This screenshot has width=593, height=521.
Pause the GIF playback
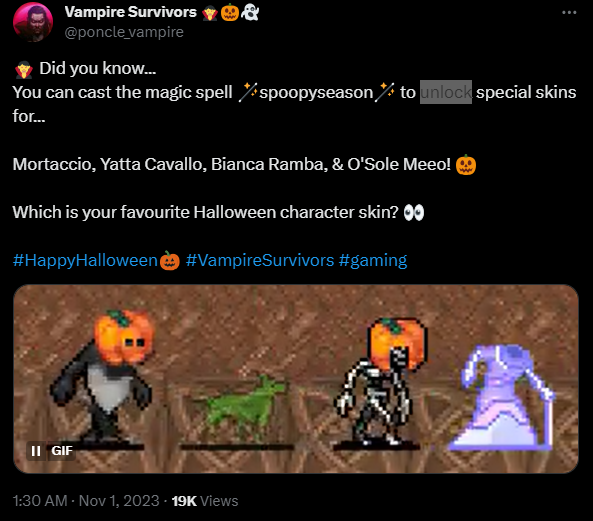(x=36, y=451)
